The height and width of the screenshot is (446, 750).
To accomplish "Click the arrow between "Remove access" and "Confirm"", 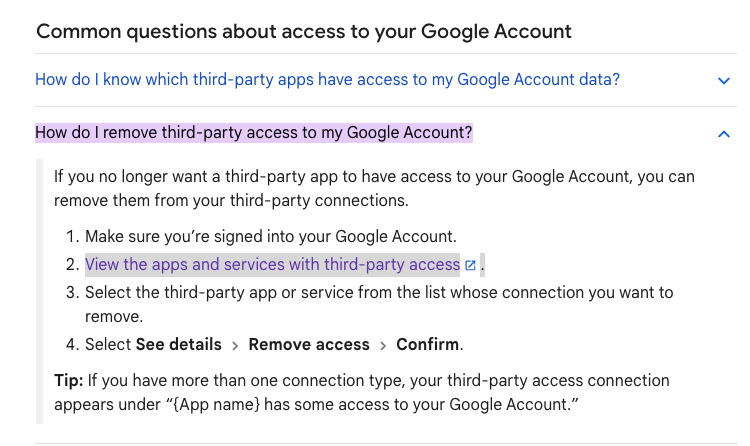I will tap(383, 346).
